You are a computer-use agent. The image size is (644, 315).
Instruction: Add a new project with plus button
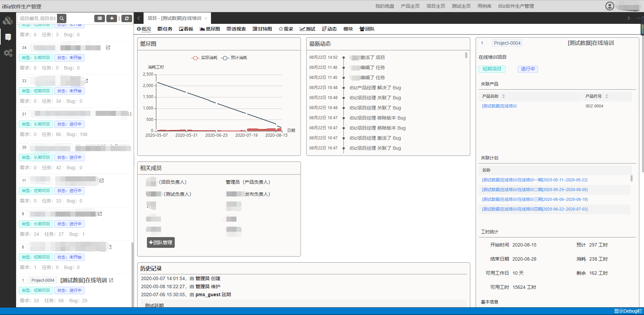click(112, 18)
